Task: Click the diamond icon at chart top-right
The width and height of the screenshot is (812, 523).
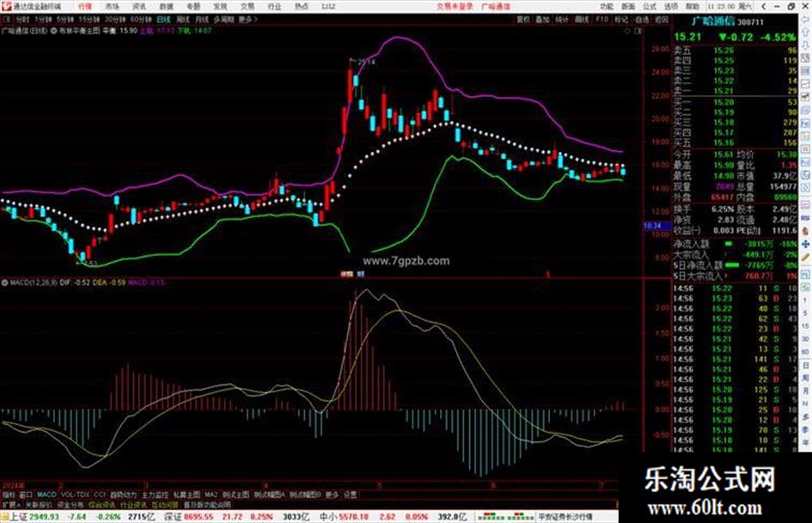Action: (x=627, y=31)
